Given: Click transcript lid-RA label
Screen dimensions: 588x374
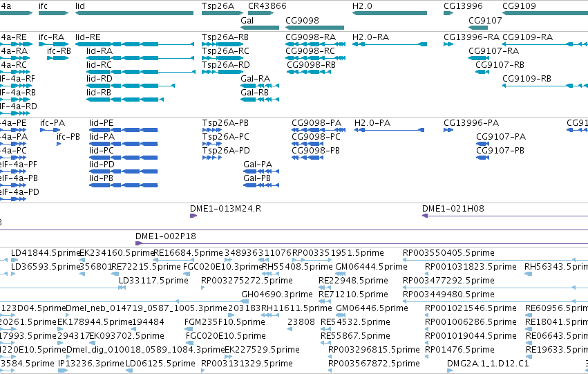Looking at the screenshot, I should tap(99, 51).
